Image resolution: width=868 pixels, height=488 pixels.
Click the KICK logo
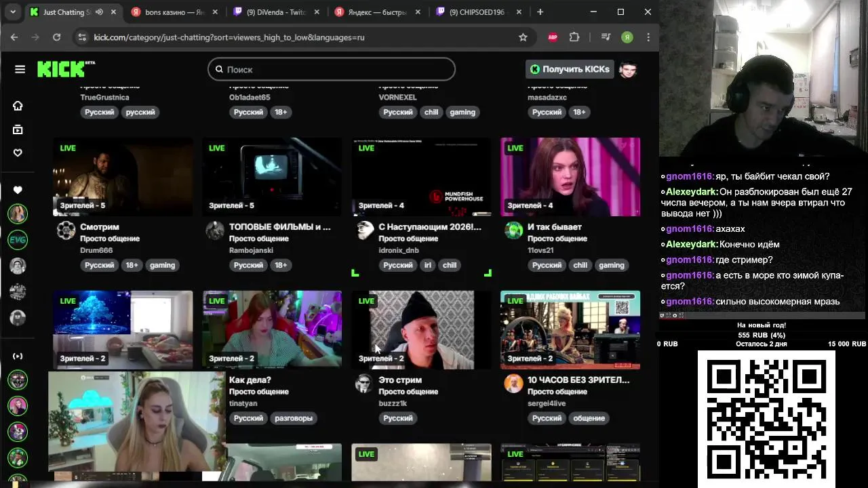(66, 69)
